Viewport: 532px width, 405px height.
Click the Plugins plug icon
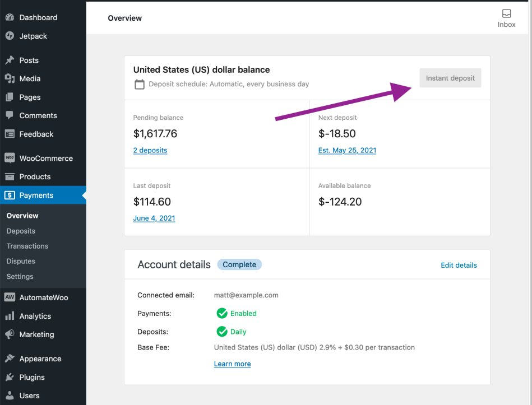coord(10,377)
